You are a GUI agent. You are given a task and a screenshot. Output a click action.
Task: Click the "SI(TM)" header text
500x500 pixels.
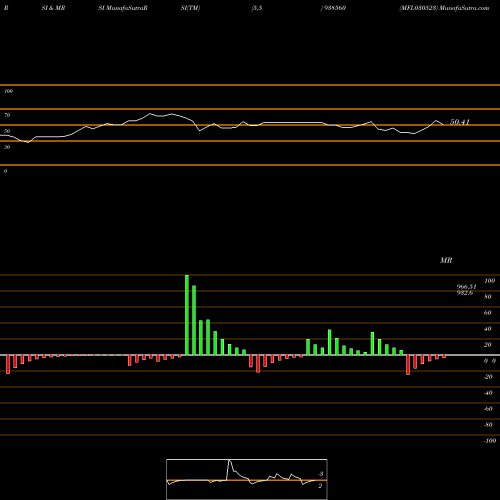[x=190, y=8]
